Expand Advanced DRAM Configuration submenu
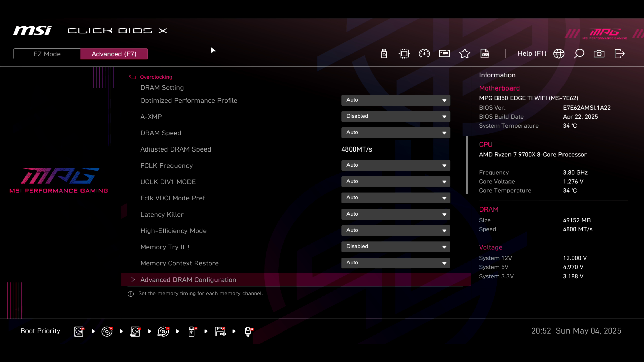Screen dimensions: 644x362 pyautogui.click(x=188, y=280)
